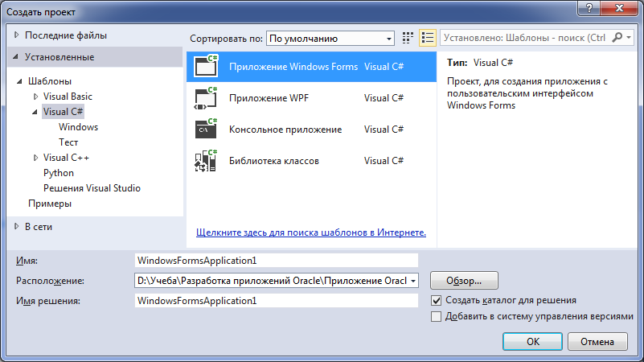Click the search magnifier icon

point(617,37)
